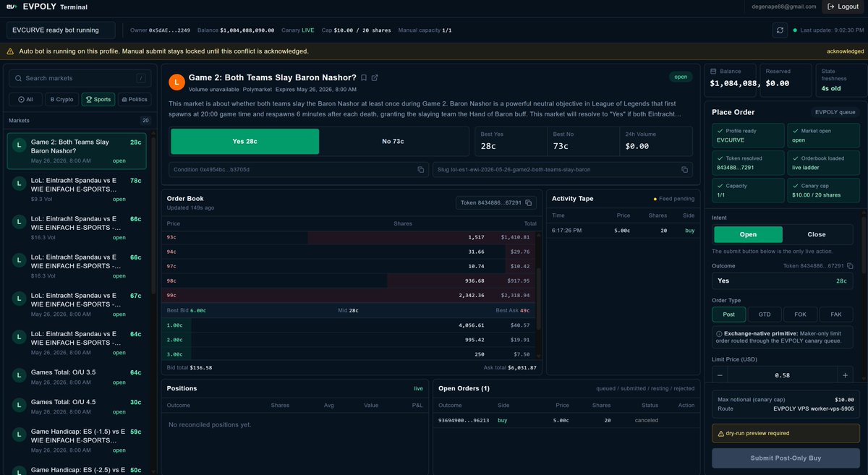Click the Limit Price 0.58 field
Viewport: 868px width, 475px height.
782,375
